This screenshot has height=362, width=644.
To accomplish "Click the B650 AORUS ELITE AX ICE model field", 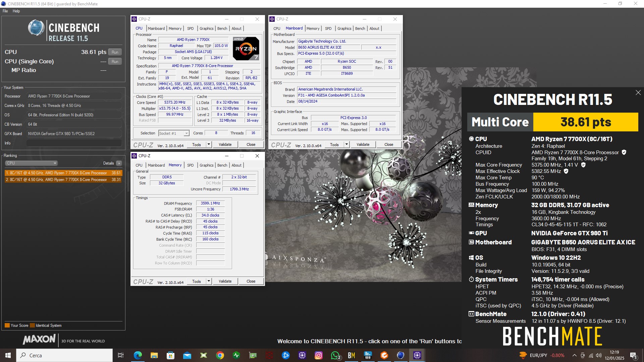I will pos(329,48).
